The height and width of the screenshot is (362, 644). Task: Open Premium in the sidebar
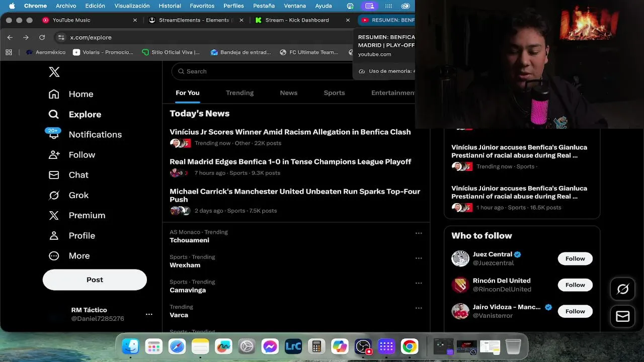coord(77,215)
